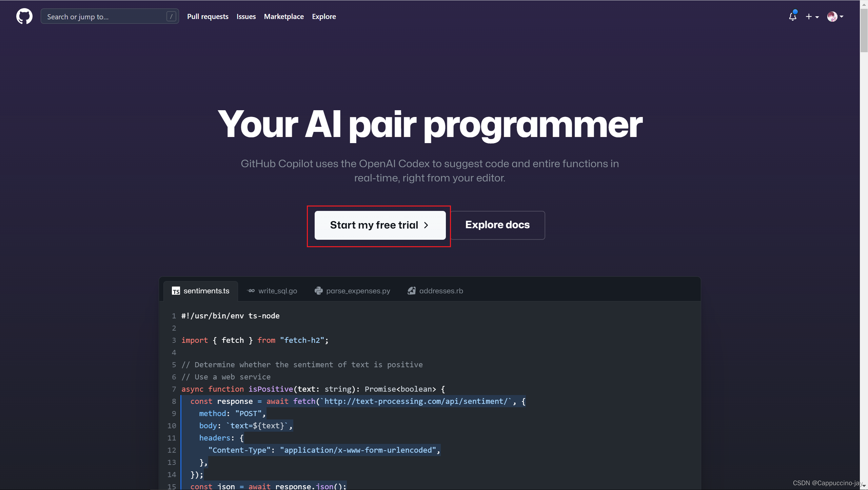The height and width of the screenshot is (490, 868).
Task: Switch to the write_sql.go tab
Action: click(272, 291)
